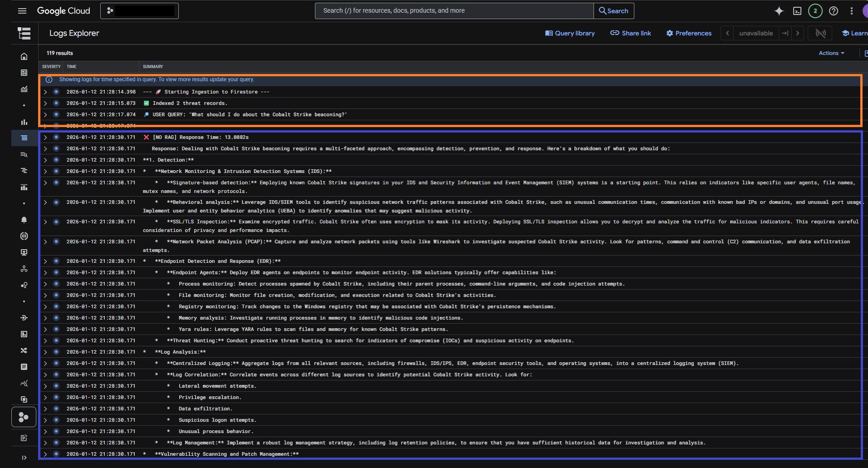Expand the left sidebar with bottom arrow
868x468 pixels.
(24, 458)
